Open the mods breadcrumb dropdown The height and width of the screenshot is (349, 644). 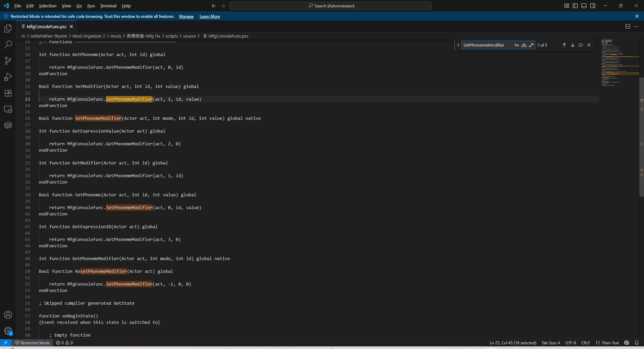pyautogui.click(x=116, y=36)
